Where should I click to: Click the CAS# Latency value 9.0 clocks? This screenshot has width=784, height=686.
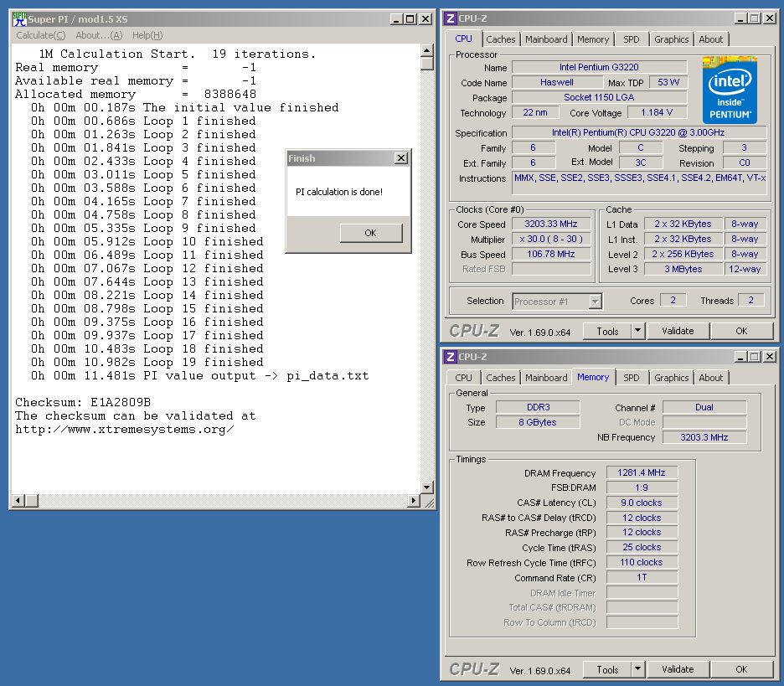click(x=642, y=503)
